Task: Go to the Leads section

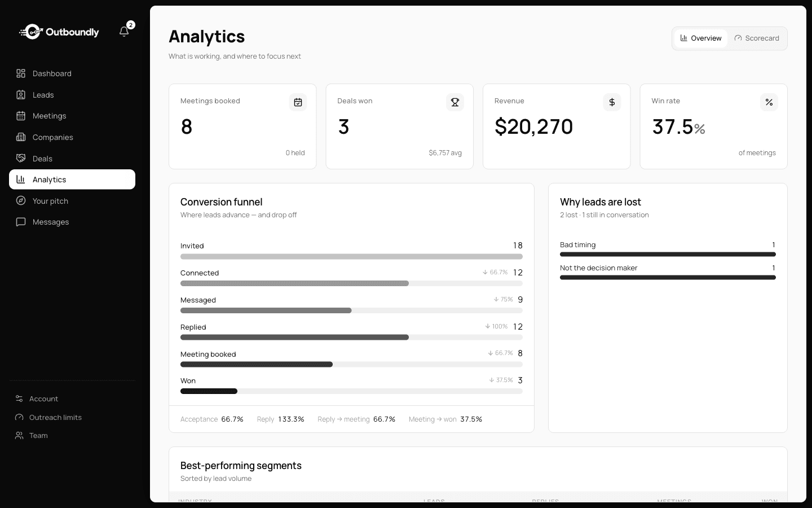Action: click(x=72, y=95)
